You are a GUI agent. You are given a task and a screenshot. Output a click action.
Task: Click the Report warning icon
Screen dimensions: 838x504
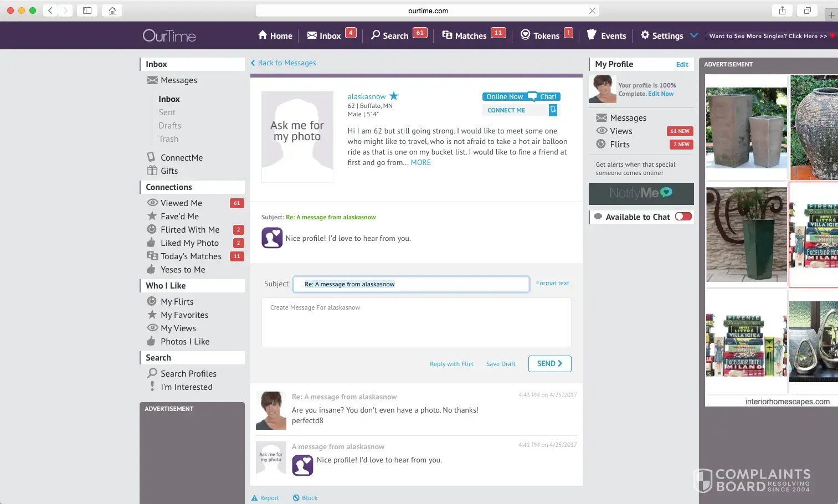point(255,498)
